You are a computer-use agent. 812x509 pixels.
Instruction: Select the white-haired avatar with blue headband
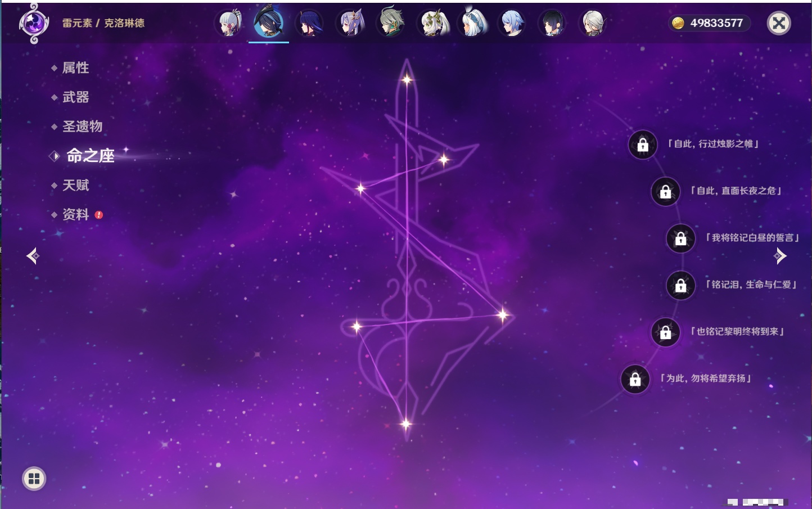click(x=473, y=23)
